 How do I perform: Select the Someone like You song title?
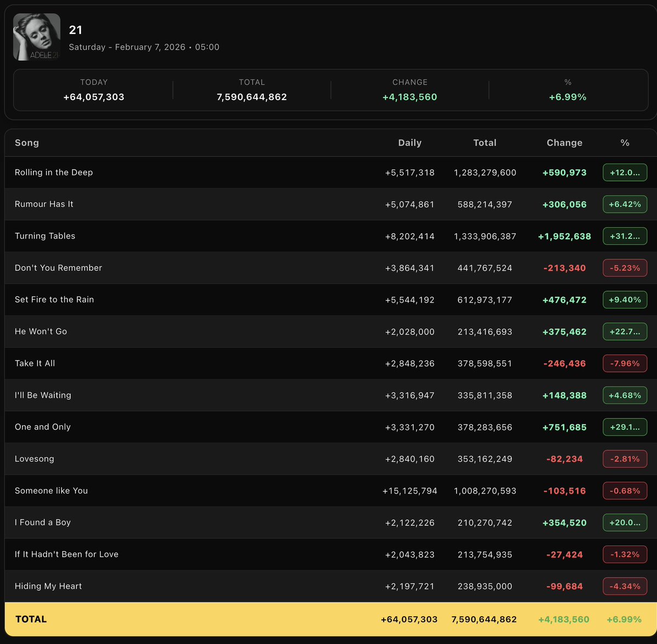51,490
